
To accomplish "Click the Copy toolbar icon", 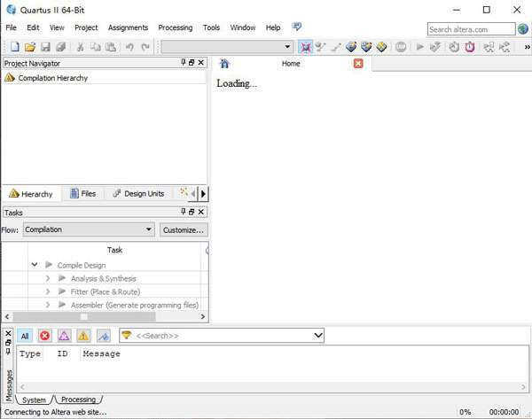I will point(96,46).
